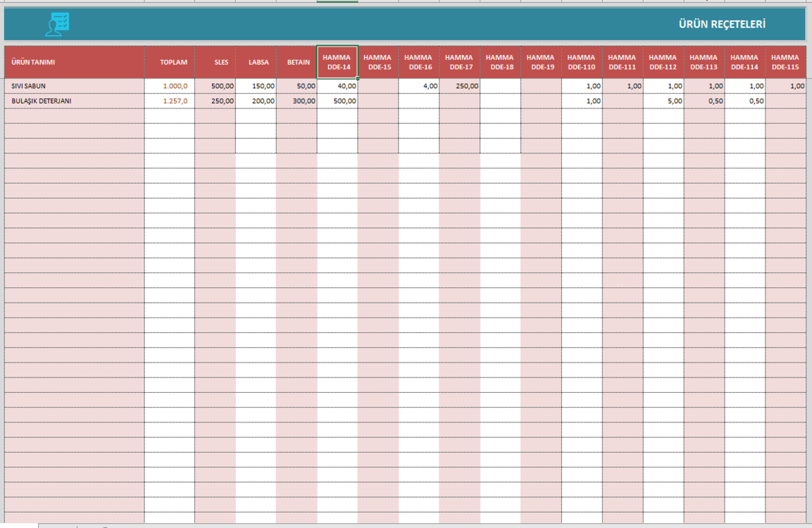Select the HAMMADDE-17 column header
812x528 pixels.
pyautogui.click(x=459, y=62)
